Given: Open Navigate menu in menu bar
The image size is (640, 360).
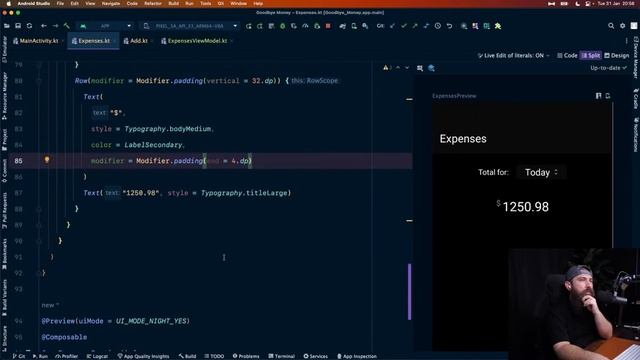Looking at the screenshot, I should pos(111,3).
